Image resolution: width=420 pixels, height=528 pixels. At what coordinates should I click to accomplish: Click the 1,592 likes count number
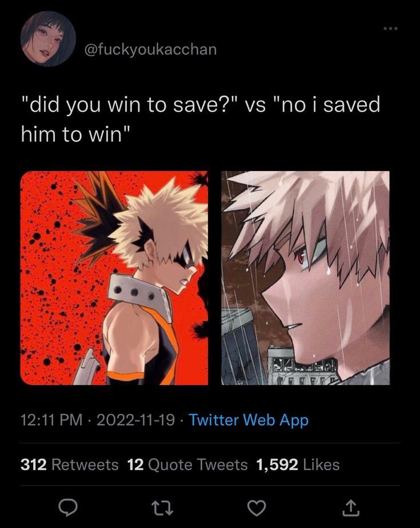click(277, 465)
